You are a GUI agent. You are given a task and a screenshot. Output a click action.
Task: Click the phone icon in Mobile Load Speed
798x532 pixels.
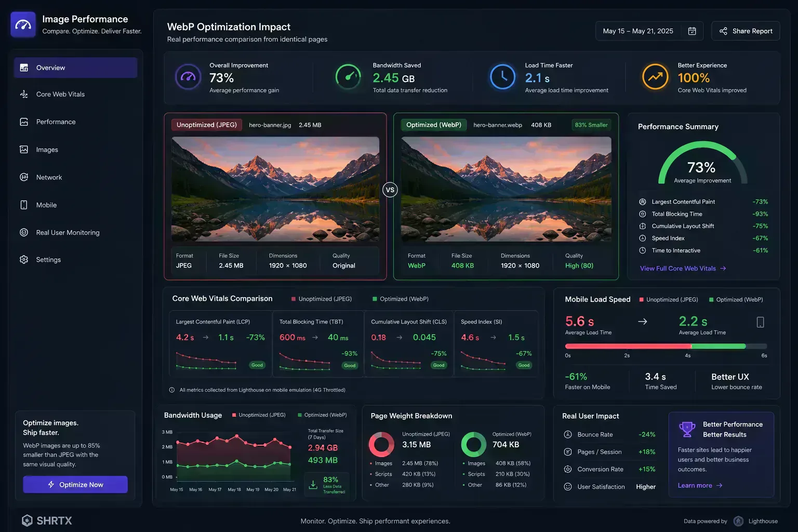(x=760, y=322)
